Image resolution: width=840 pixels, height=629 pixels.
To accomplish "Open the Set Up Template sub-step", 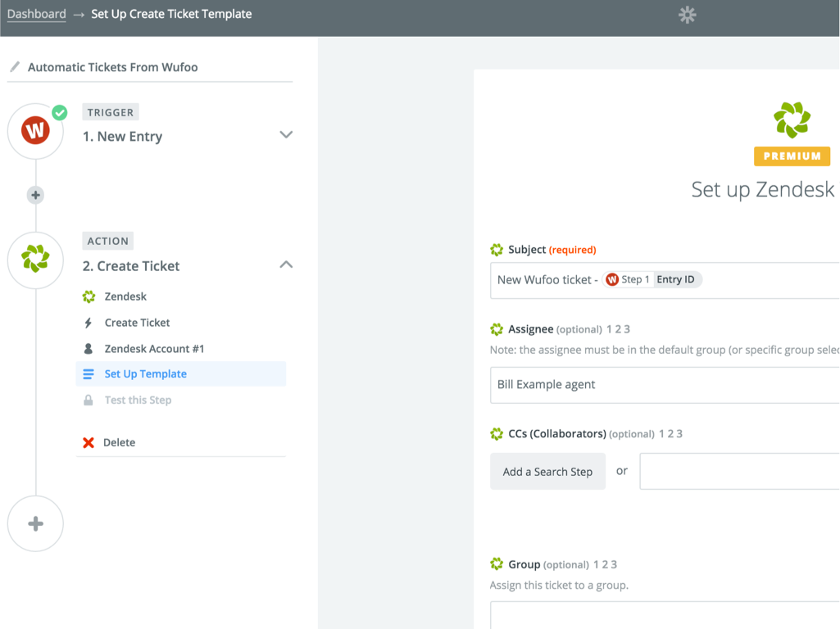I will click(145, 374).
